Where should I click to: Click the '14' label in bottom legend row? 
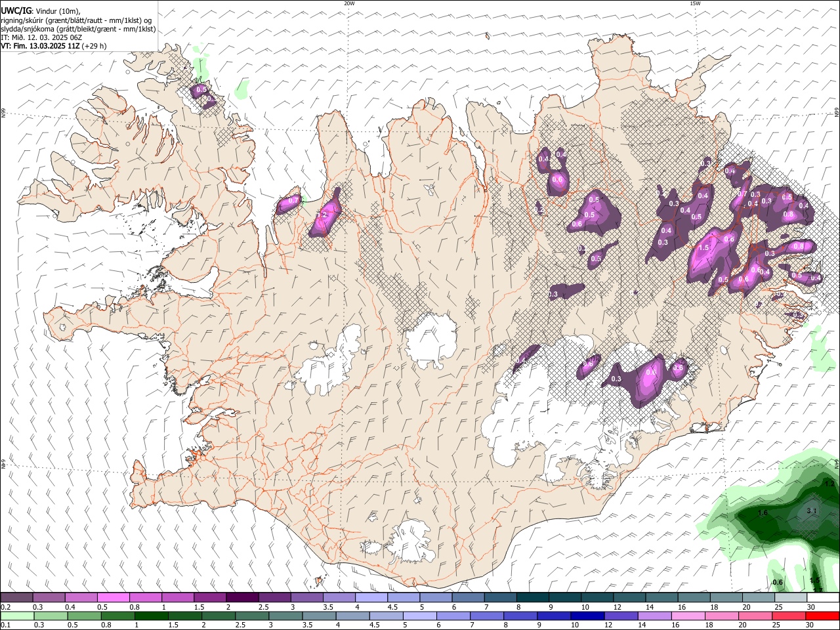click(x=644, y=625)
